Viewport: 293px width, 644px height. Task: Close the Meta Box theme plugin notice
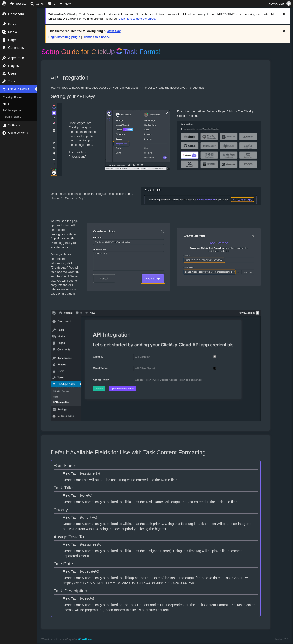coord(284,31)
